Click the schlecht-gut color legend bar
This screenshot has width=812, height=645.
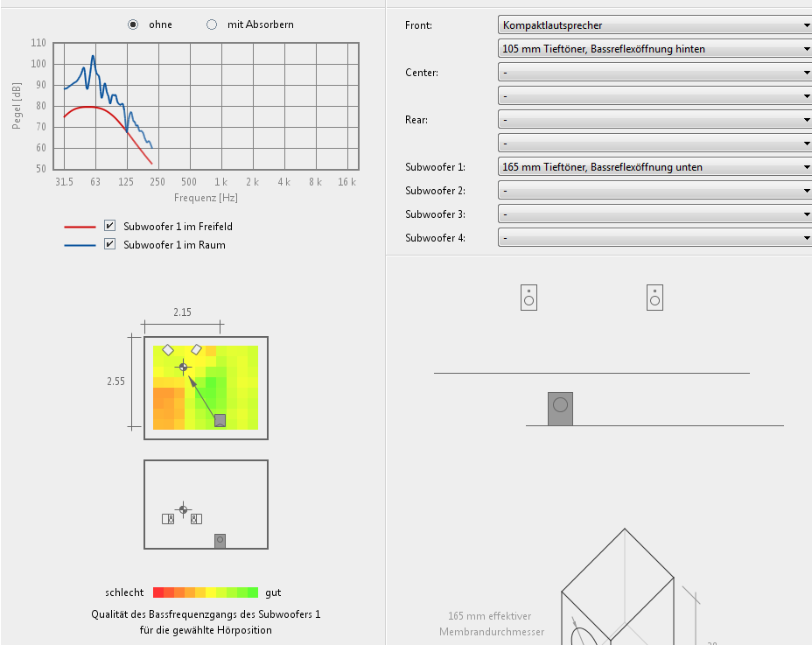pyautogui.click(x=205, y=592)
